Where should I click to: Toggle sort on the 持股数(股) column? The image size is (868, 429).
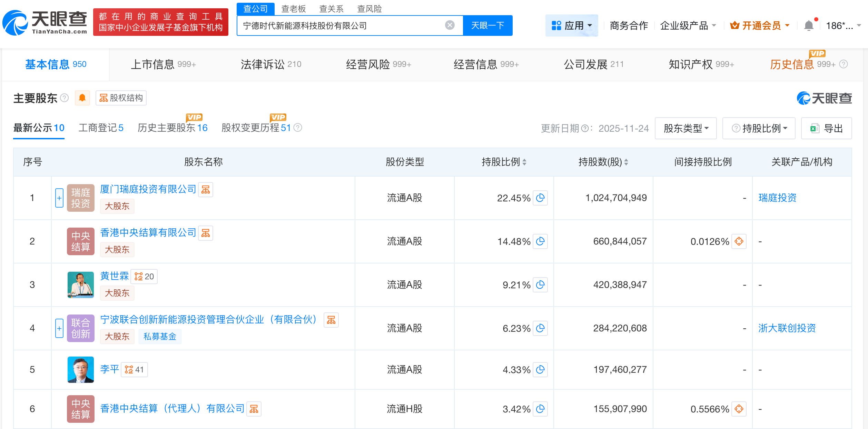[627, 161]
